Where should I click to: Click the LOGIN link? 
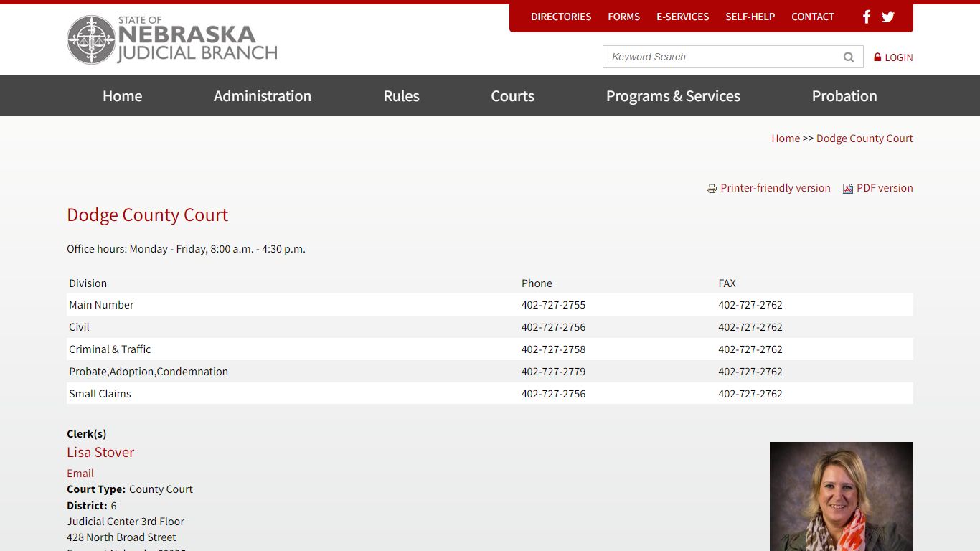pyautogui.click(x=898, y=57)
